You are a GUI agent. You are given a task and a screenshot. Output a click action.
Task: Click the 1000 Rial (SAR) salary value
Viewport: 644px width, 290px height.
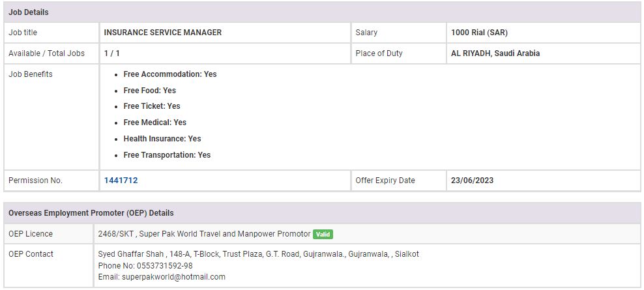[479, 33]
